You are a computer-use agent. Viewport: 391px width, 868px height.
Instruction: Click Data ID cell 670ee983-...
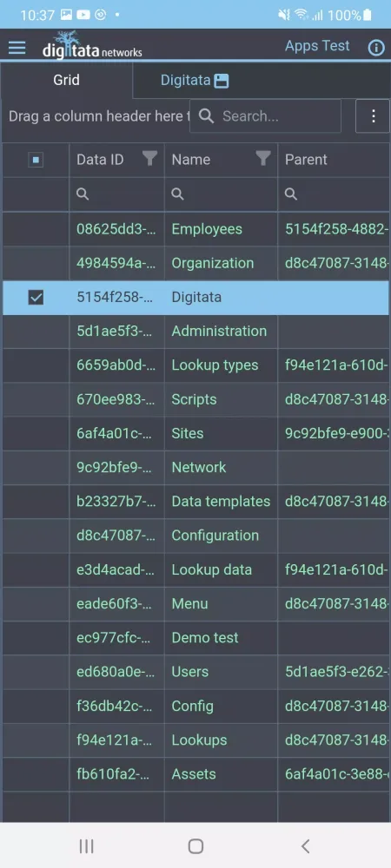(x=116, y=399)
